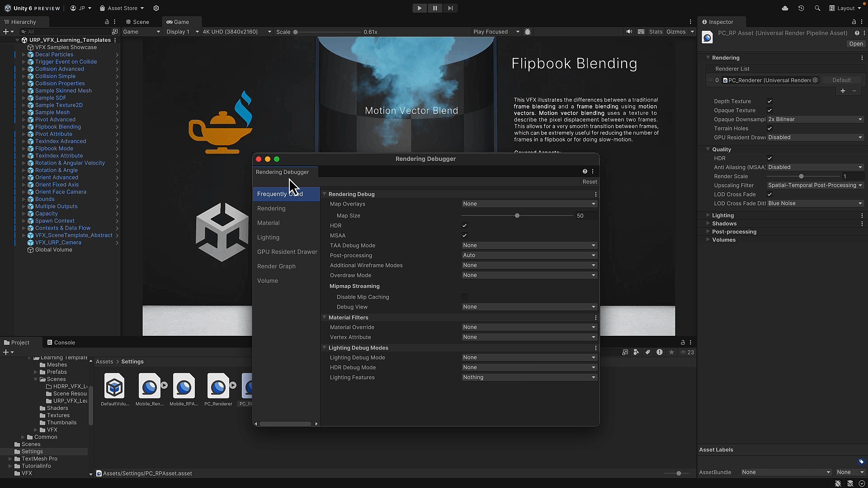Toggle the Stats overlay in Game view
Screen dimensions: 868x488
tap(656, 32)
